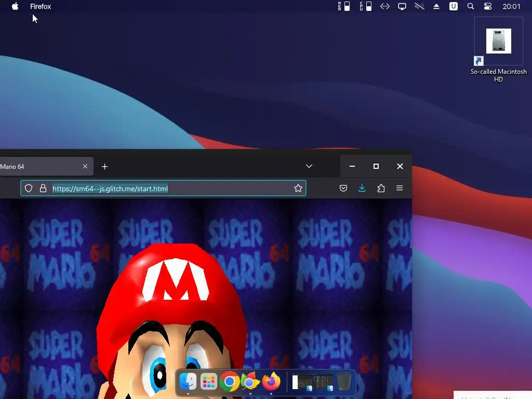Click the tracking protection shield icon
This screenshot has height=399, width=532.
coord(29,188)
